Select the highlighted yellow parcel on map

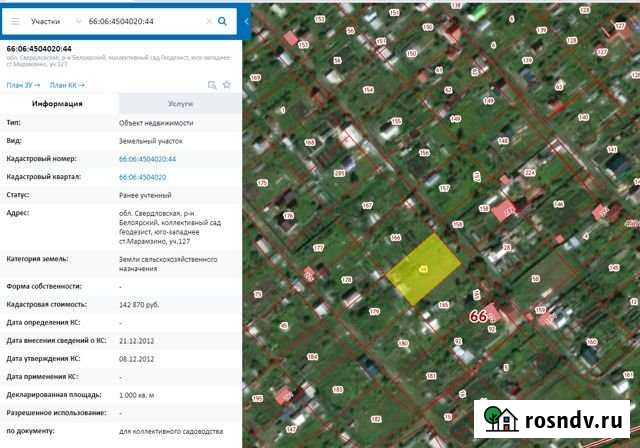click(424, 269)
